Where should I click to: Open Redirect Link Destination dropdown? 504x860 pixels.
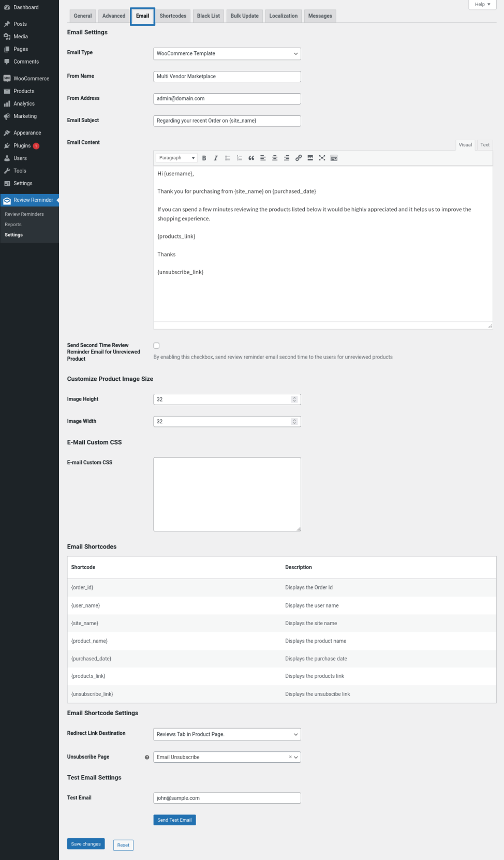[x=227, y=734]
